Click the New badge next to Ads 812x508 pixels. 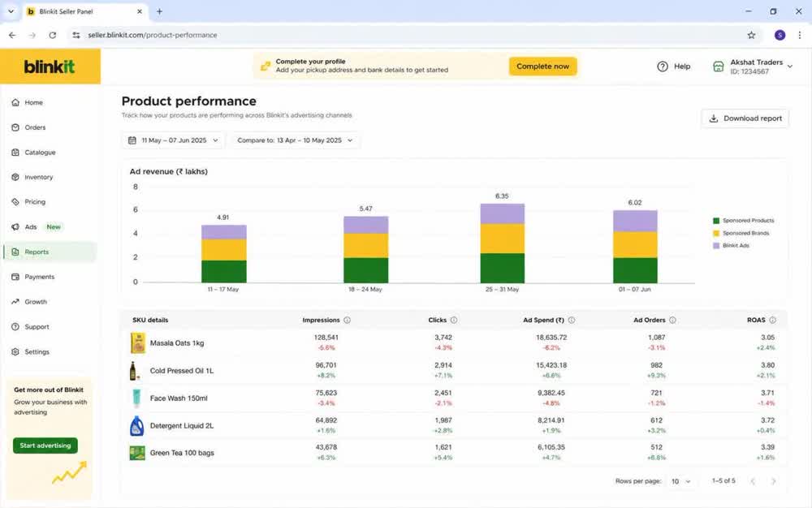tap(54, 227)
